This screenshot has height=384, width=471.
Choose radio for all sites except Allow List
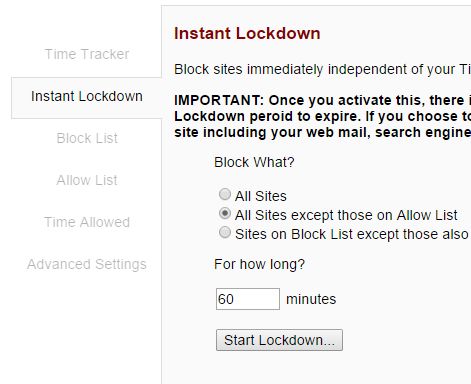[225, 213]
